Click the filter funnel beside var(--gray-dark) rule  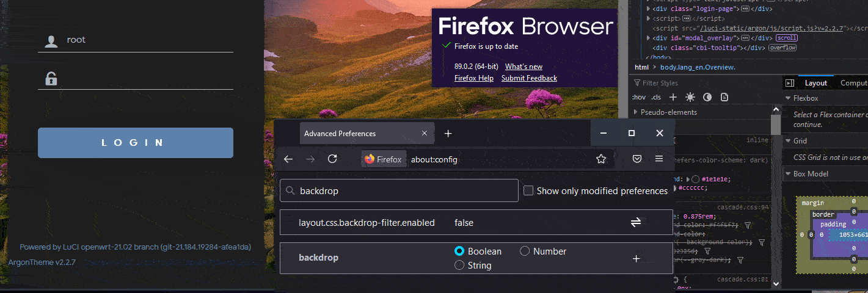[740, 260]
